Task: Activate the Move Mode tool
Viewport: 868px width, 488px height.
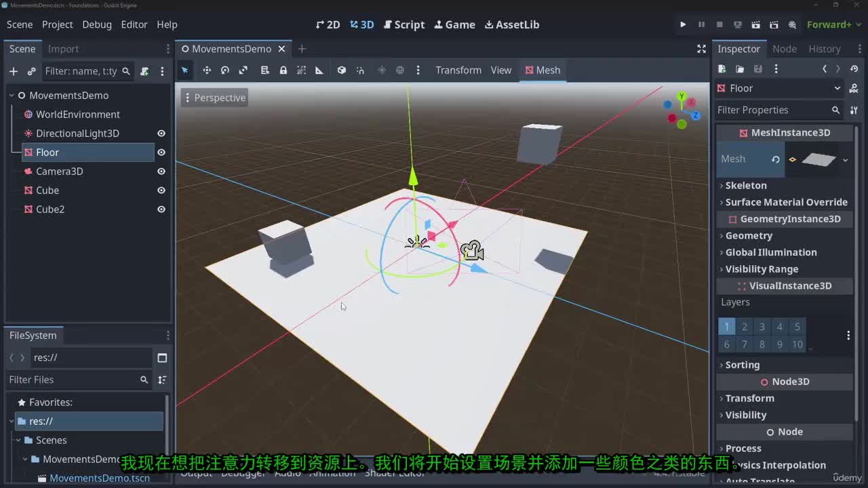Action: [x=207, y=70]
